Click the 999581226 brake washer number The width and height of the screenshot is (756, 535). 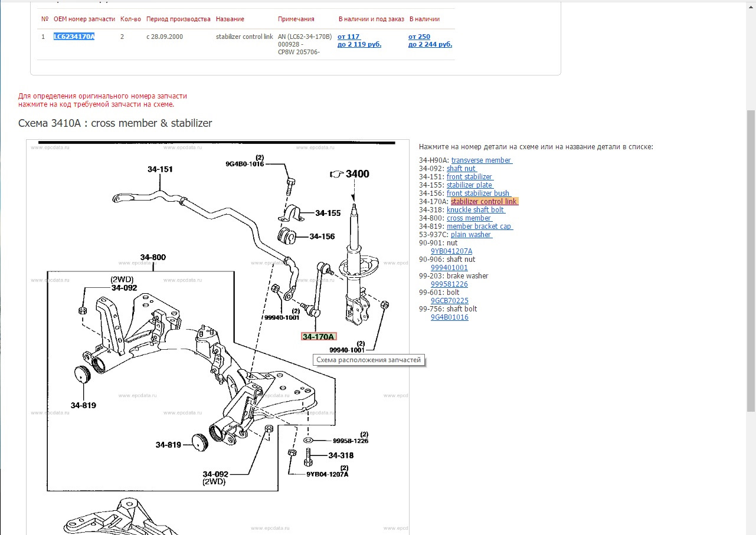coord(449,284)
